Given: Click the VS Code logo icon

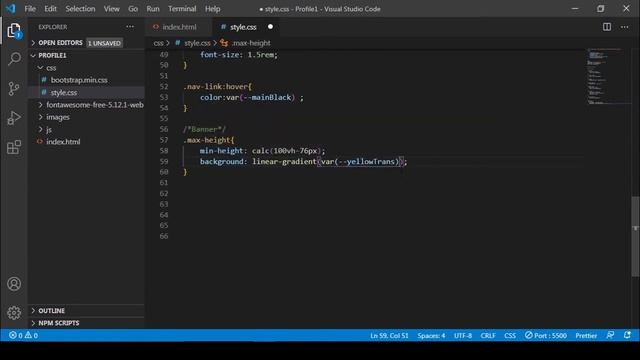Looking at the screenshot, I should point(11,9).
